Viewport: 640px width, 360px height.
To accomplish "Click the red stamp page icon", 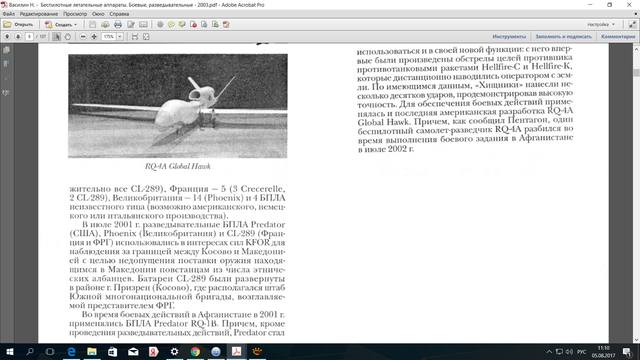I will [x=193, y=24].
